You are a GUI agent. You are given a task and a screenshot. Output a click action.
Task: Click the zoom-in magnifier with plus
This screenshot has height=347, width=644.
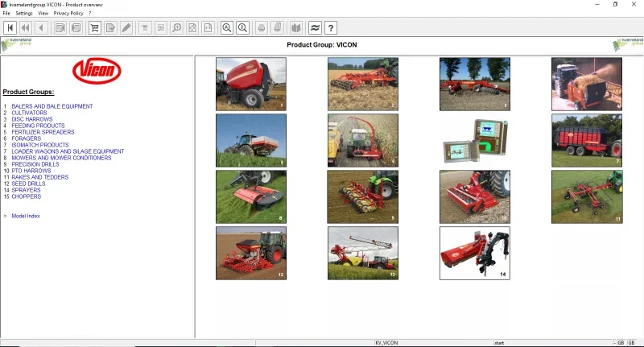point(176,28)
